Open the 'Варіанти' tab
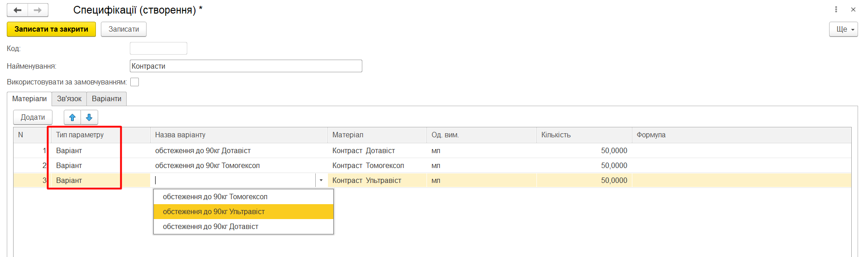 coord(106,98)
